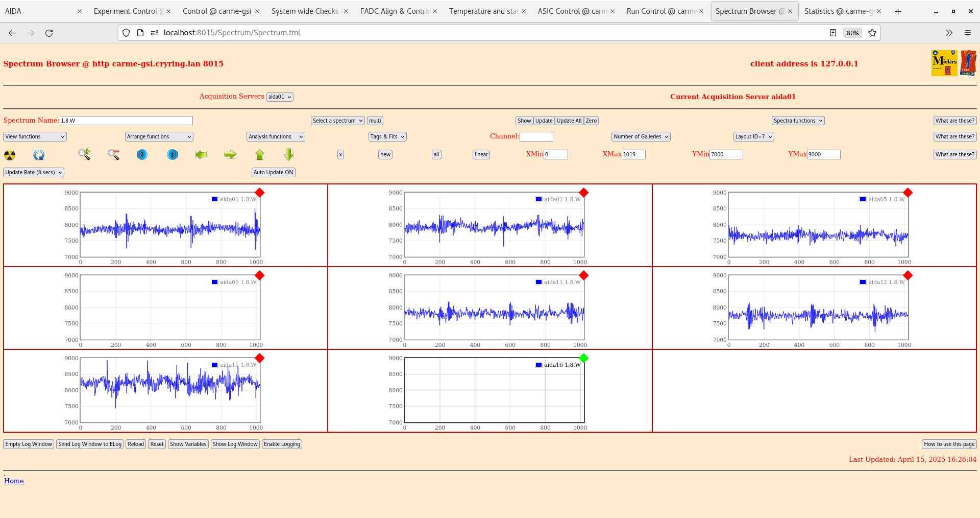980x518 pixels.
Task: Open the reader view icon in address bar
Action: pos(833,33)
